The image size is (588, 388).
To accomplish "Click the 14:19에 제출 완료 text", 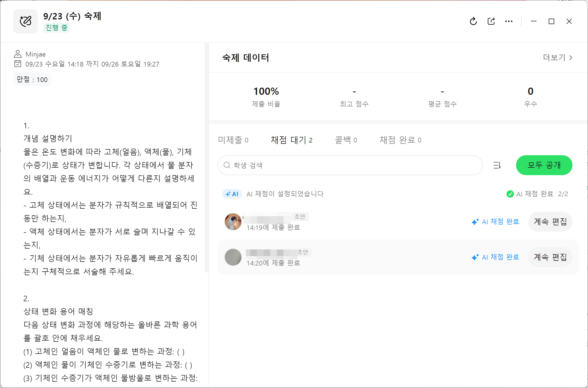I will pos(273,227).
